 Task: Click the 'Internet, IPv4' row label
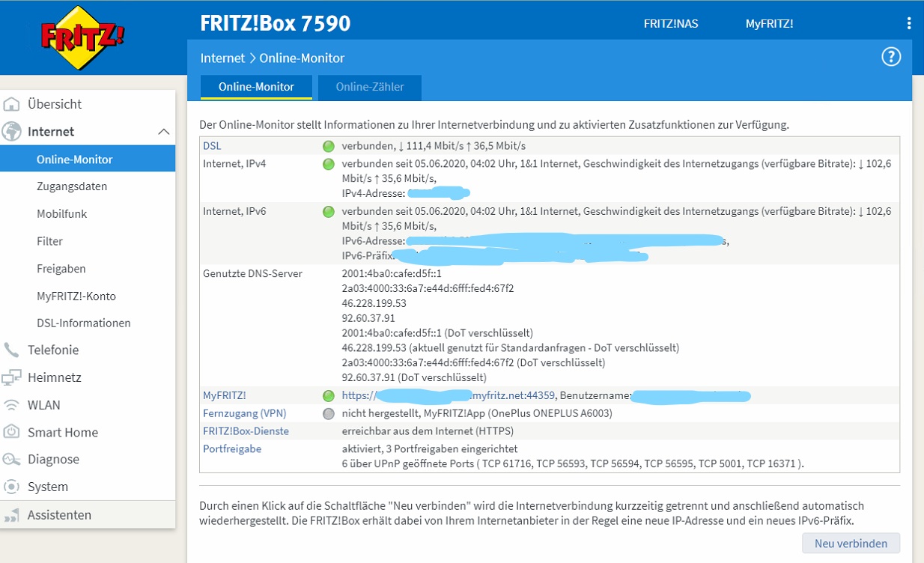pyautogui.click(x=234, y=163)
